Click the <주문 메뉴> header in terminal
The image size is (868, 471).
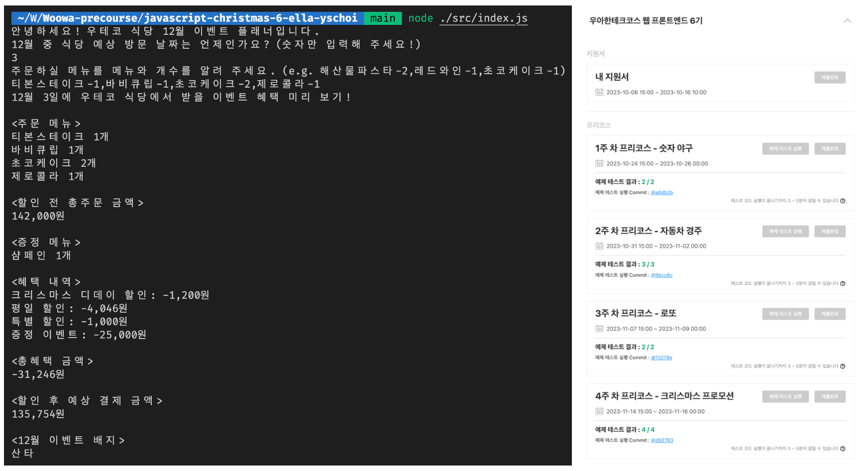(x=46, y=123)
